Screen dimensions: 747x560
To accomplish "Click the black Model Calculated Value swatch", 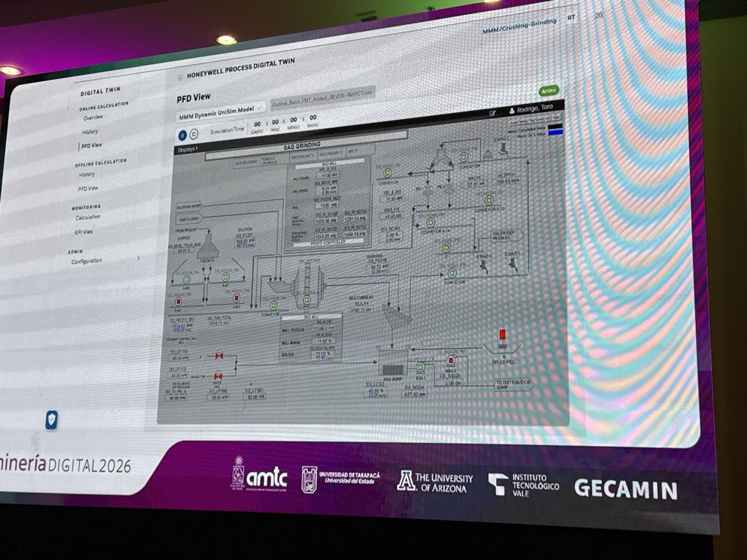I will (x=555, y=126).
